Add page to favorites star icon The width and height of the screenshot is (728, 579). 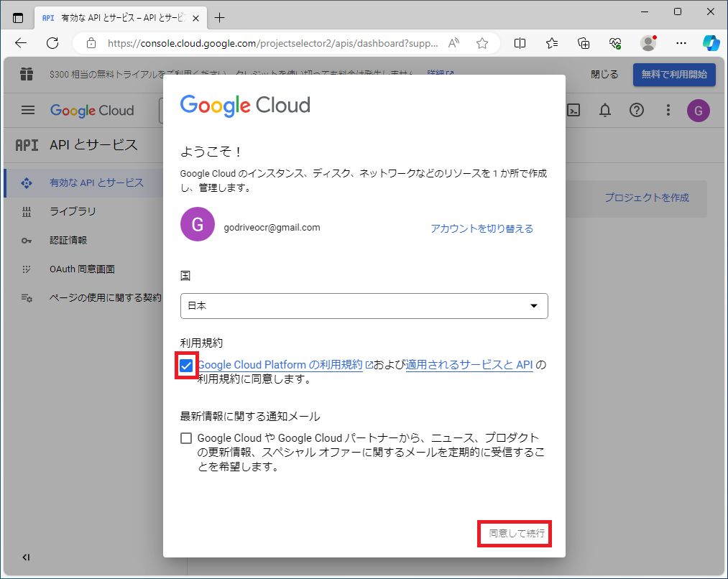482,43
